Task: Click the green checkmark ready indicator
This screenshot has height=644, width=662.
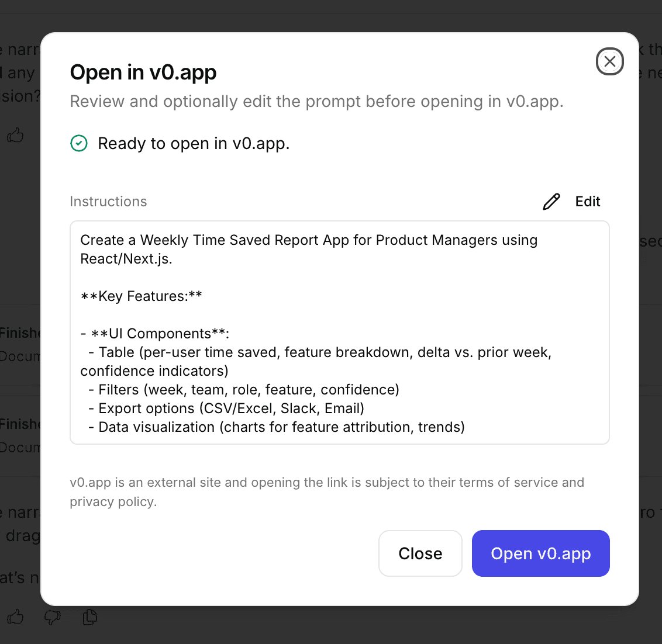Action: pyautogui.click(x=80, y=143)
